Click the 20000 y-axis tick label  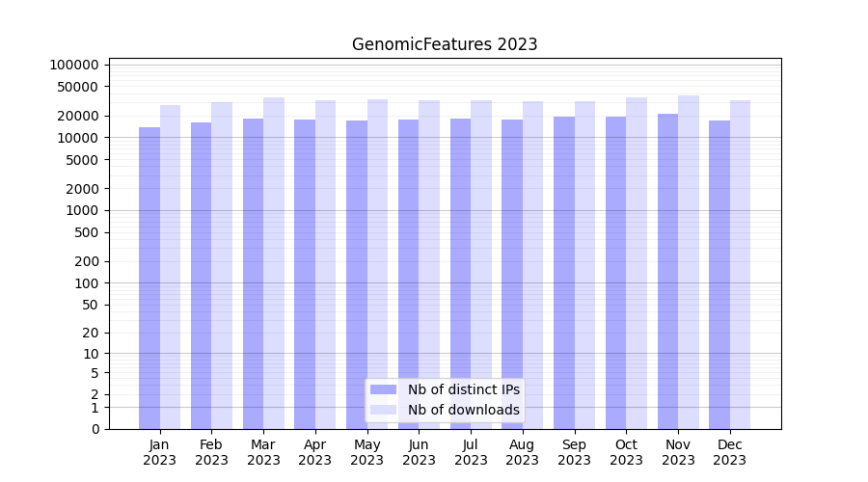[77, 116]
